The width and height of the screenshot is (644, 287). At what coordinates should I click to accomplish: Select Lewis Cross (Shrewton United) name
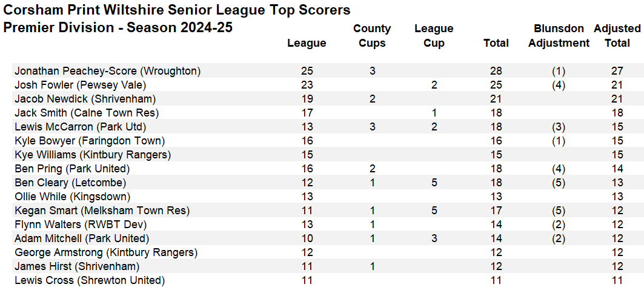pyautogui.click(x=90, y=281)
